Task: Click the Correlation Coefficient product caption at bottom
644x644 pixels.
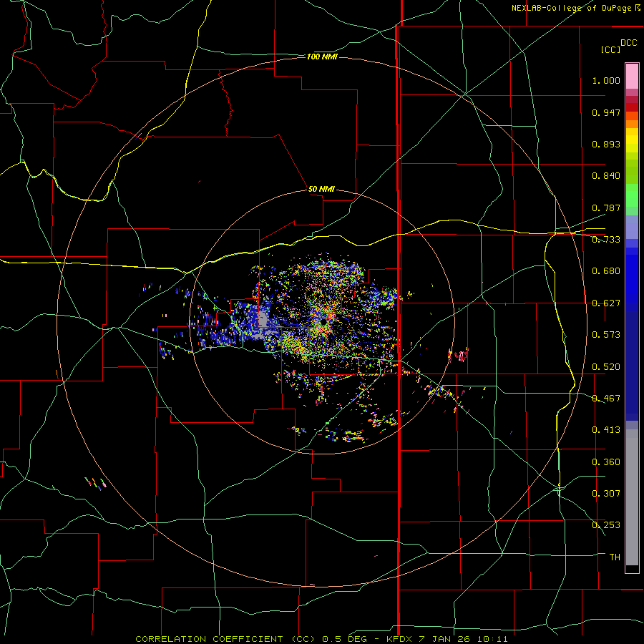Action: (321, 639)
